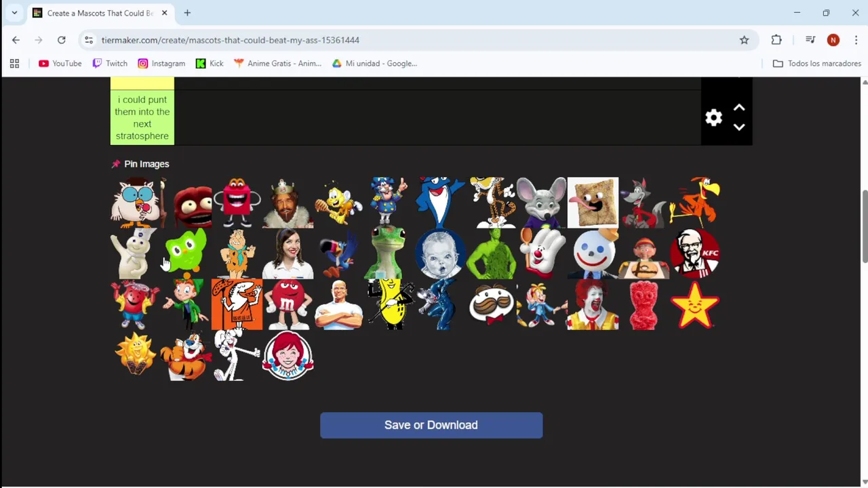Select the gray wolf mascot image
The width and height of the screenshot is (868, 488).
coord(644,203)
